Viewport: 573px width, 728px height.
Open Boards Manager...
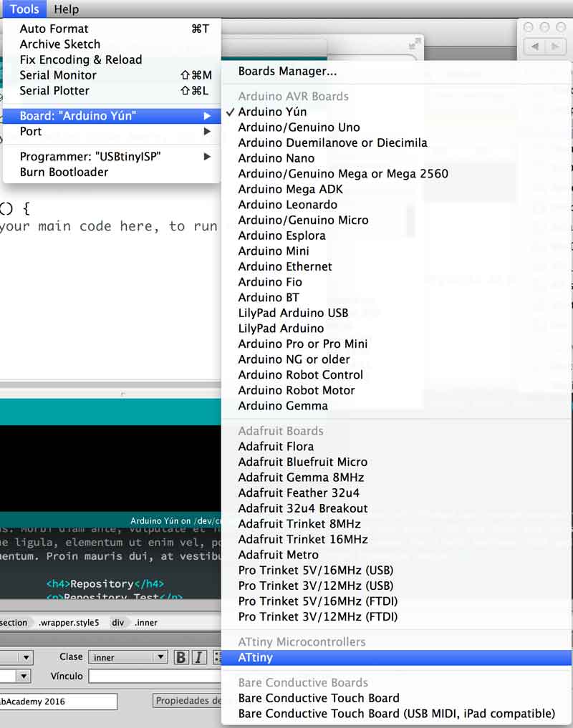coord(396,71)
